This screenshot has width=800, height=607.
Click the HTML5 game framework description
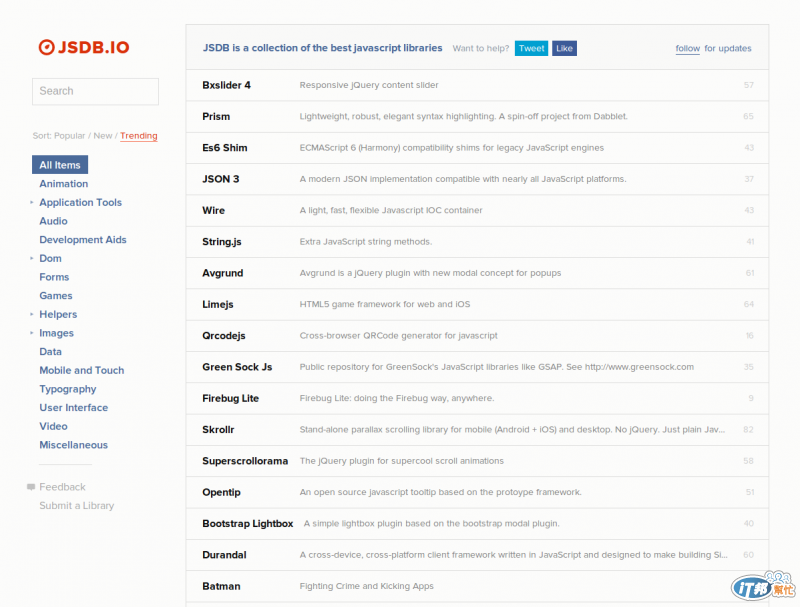[x=385, y=305]
